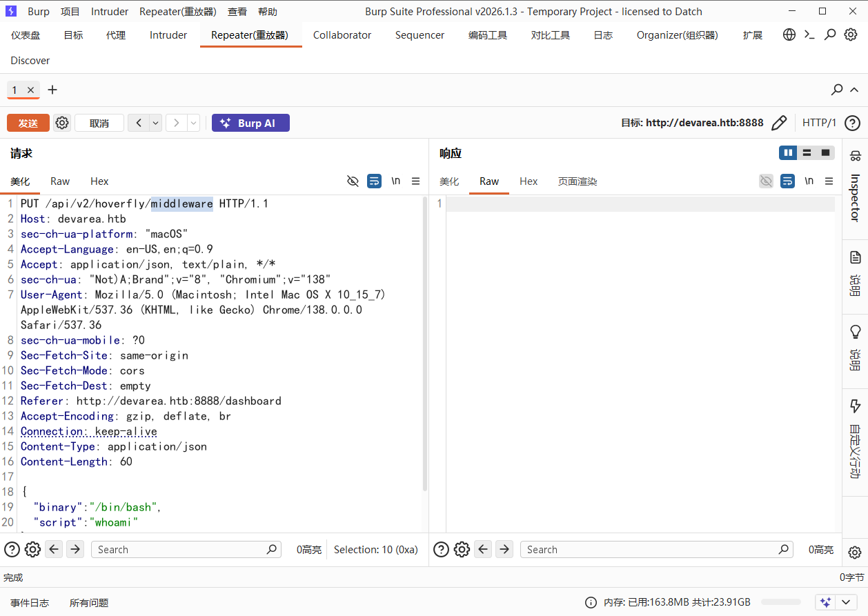Select the request Raw view tab
This screenshot has height=616, width=868.
pos(60,181)
